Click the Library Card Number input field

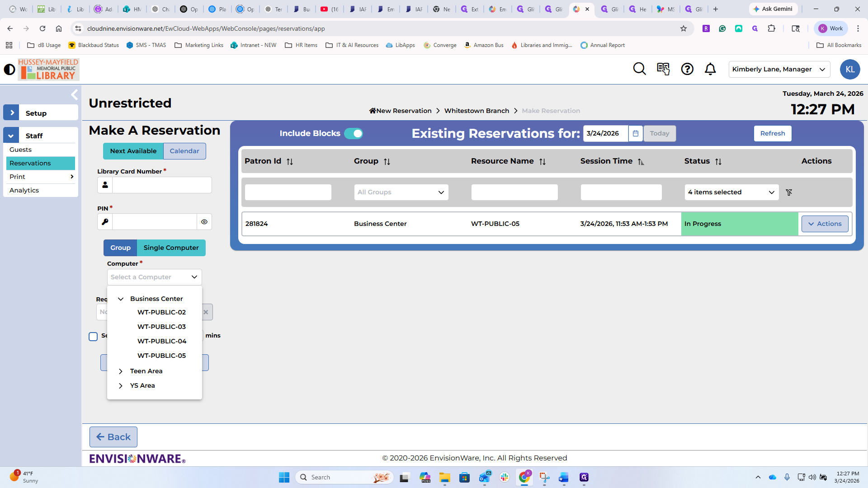point(162,185)
